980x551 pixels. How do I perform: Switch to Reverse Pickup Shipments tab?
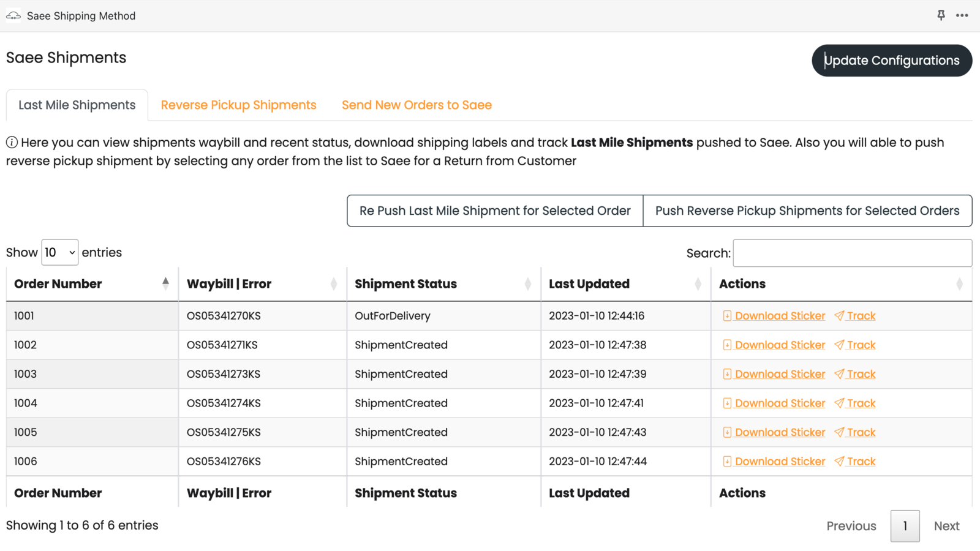(x=238, y=105)
